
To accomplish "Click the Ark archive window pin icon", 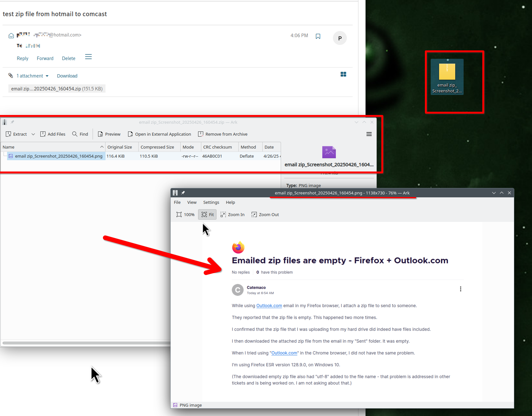I will (x=12, y=122).
